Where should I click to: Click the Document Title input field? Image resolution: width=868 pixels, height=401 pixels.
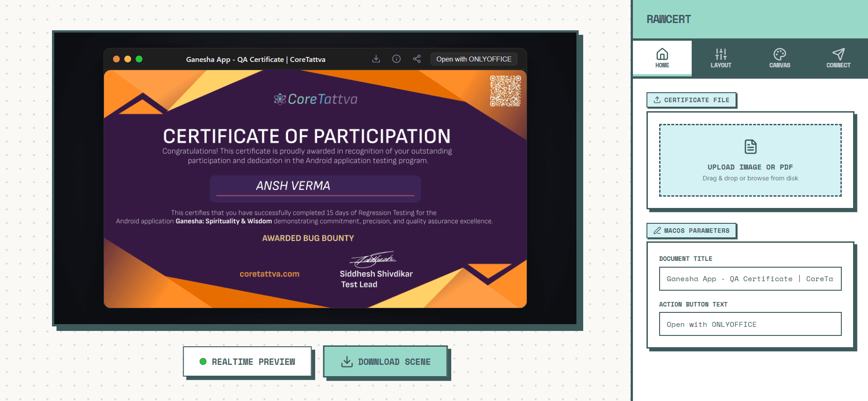pyautogui.click(x=750, y=279)
